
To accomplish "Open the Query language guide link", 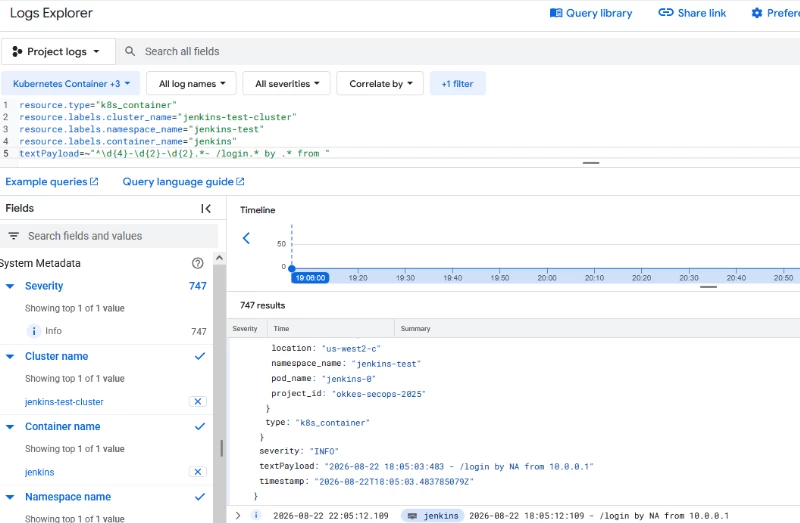I will [x=183, y=182].
